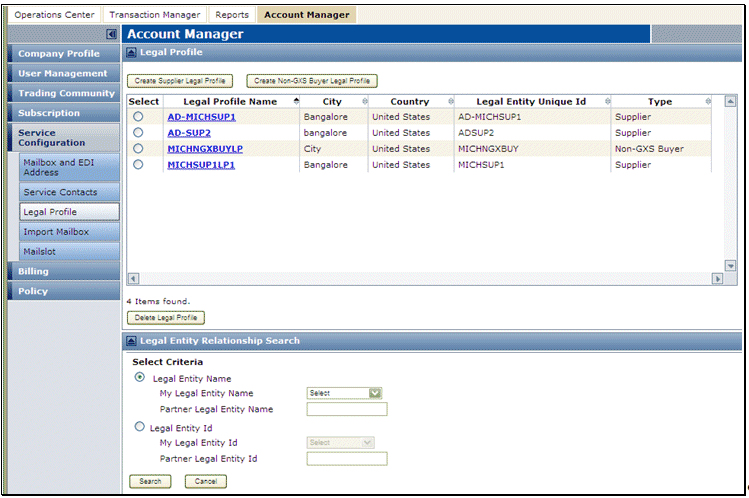The width and height of the screenshot is (749, 498).
Task: Click Create Supplier Legal Profile button
Action: (x=180, y=81)
